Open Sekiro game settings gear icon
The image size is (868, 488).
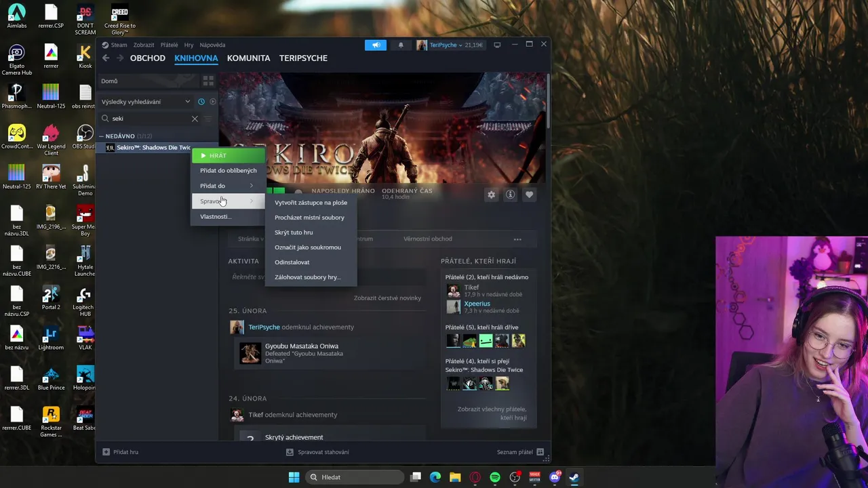click(492, 195)
